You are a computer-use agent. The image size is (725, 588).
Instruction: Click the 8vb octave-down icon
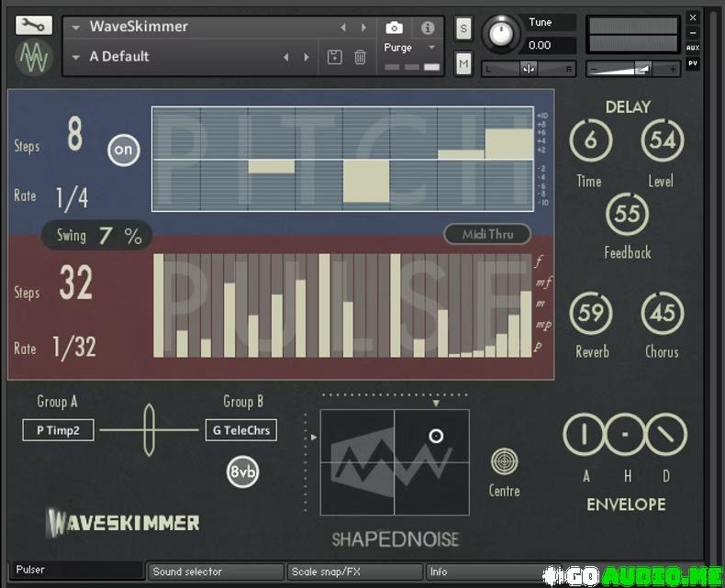[241, 472]
